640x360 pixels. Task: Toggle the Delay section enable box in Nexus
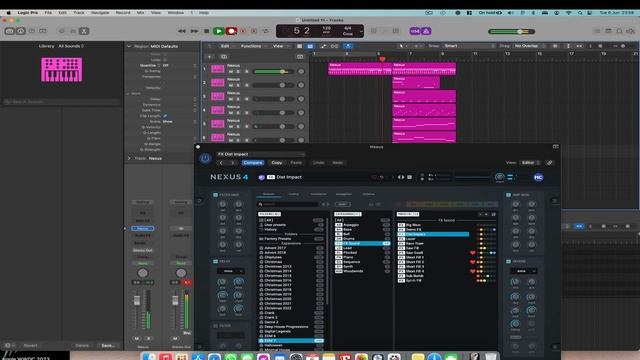216,261
